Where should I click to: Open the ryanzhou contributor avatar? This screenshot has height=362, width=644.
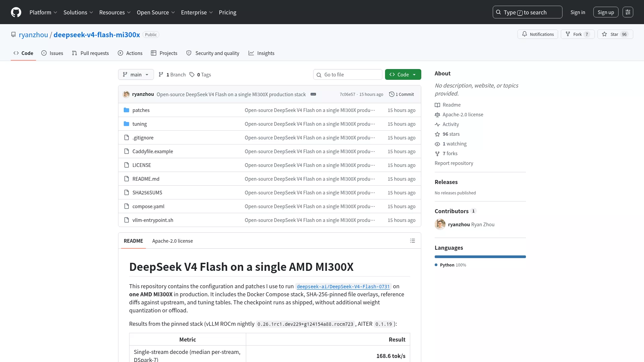coord(440,225)
